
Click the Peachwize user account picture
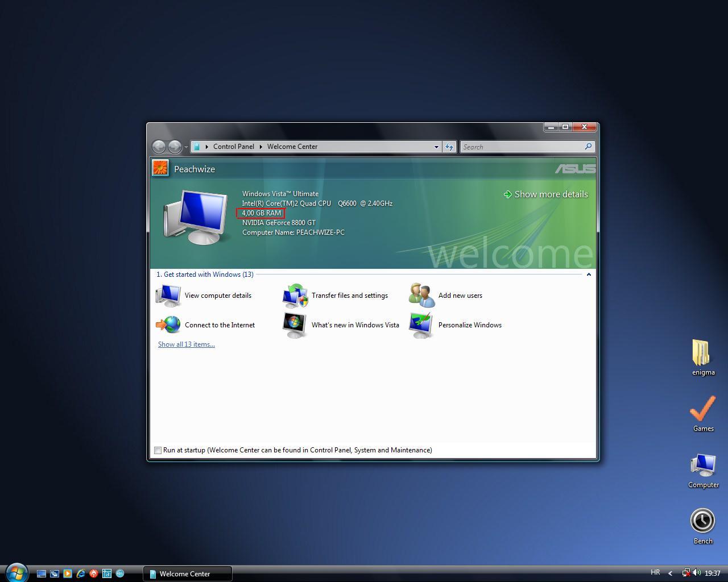160,168
